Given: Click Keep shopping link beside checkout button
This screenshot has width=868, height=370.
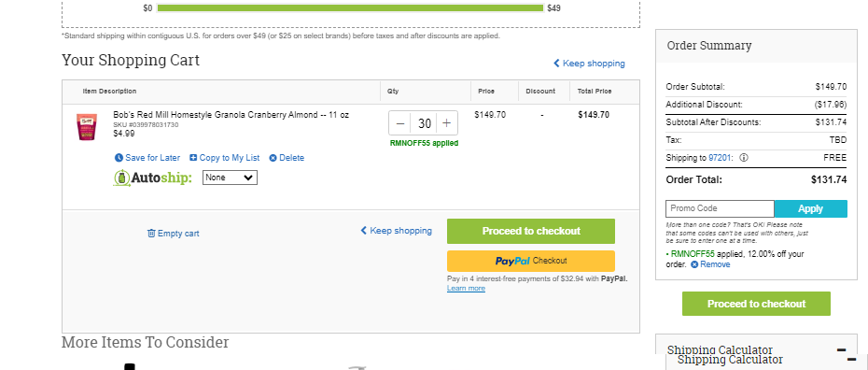Looking at the screenshot, I should click(x=397, y=231).
